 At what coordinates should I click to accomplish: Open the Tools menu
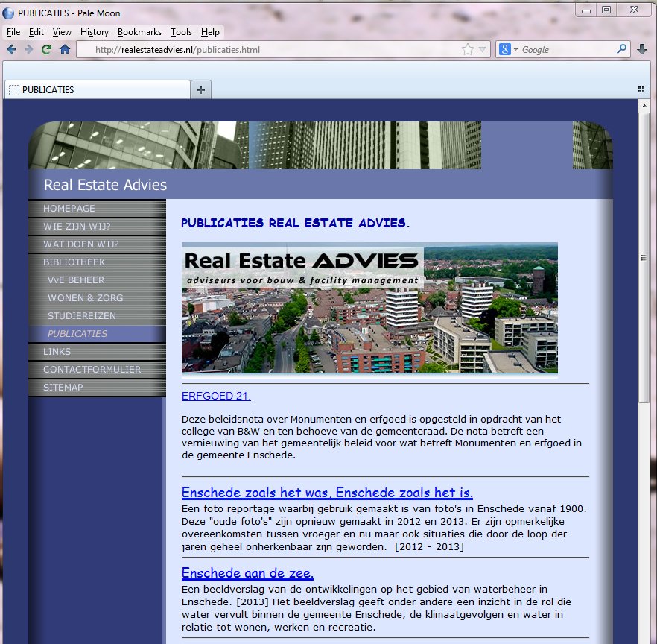[x=181, y=32]
